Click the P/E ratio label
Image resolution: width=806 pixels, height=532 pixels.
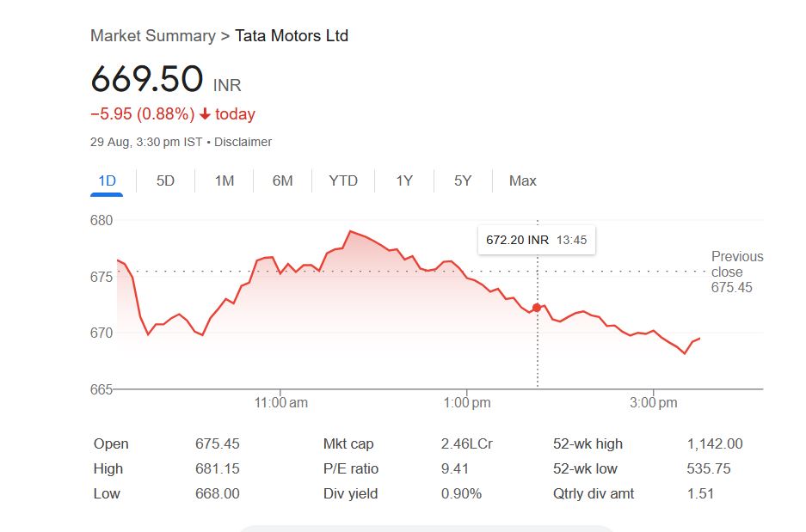tap(351, 469)
